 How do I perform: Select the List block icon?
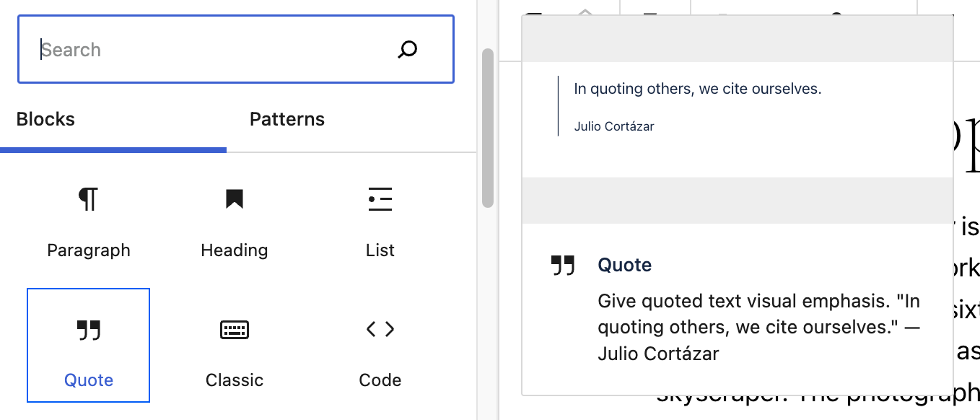(380, 199)
